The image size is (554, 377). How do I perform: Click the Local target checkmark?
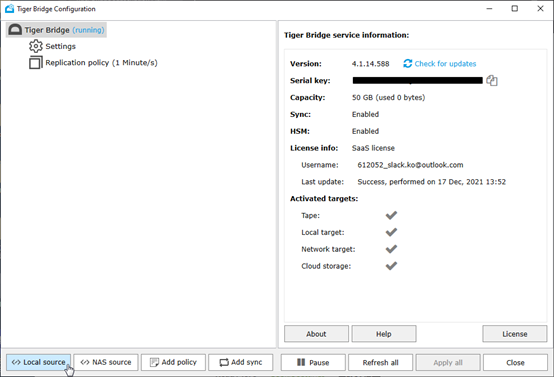[391, 232]
